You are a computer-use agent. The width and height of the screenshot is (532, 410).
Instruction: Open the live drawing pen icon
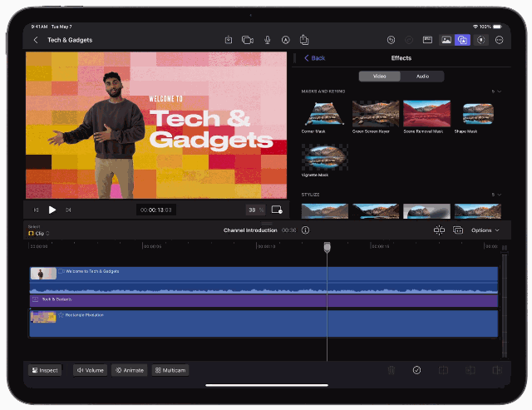pyautogui.click(x=286, y=40)
